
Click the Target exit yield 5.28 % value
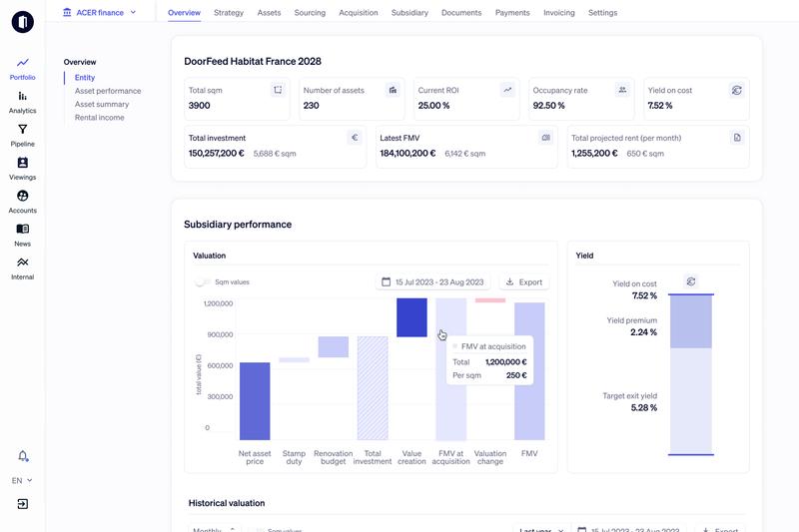click(x=644, y=408)
